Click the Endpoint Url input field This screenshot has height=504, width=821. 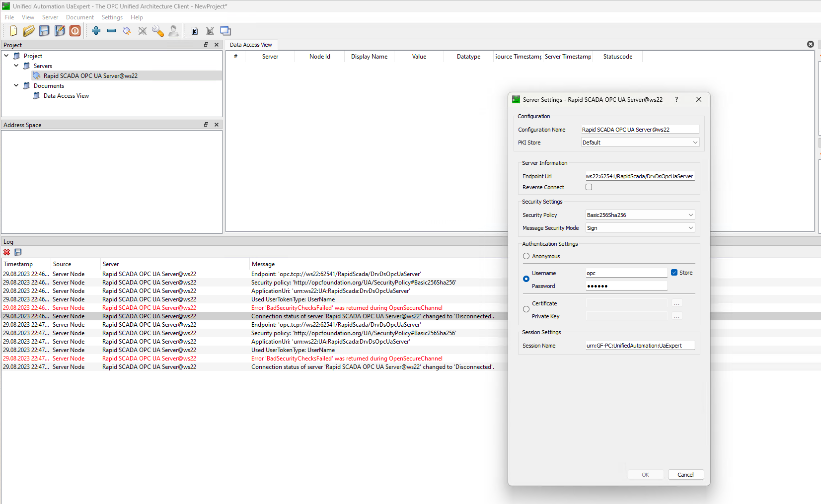640,176
